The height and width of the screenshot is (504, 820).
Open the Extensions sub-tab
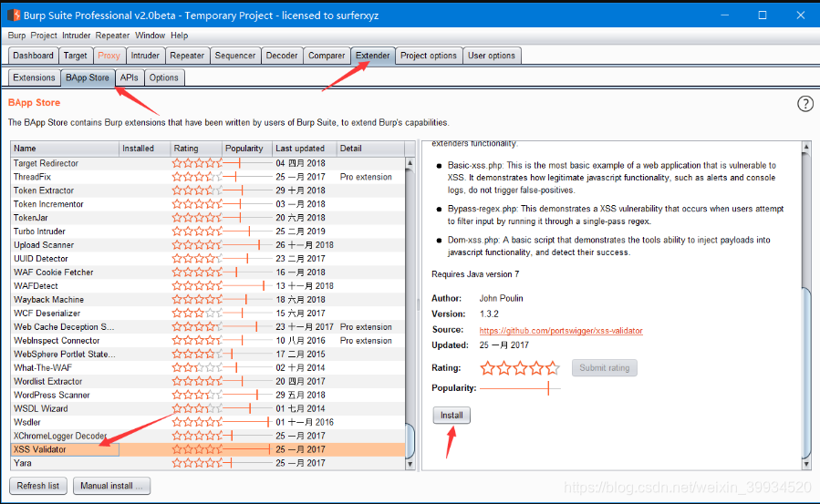(34, 77)
